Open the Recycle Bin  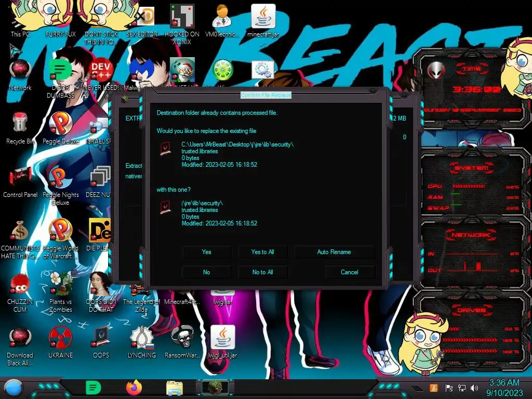pos(20,128)
